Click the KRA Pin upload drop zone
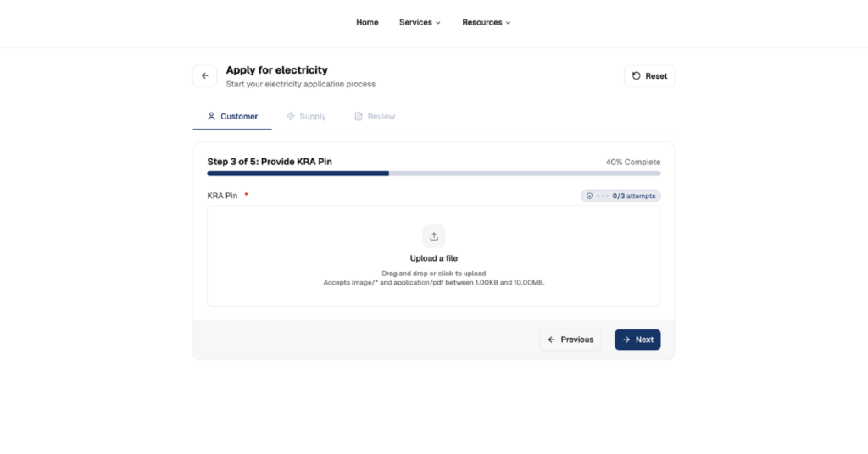 click(434, 256)
